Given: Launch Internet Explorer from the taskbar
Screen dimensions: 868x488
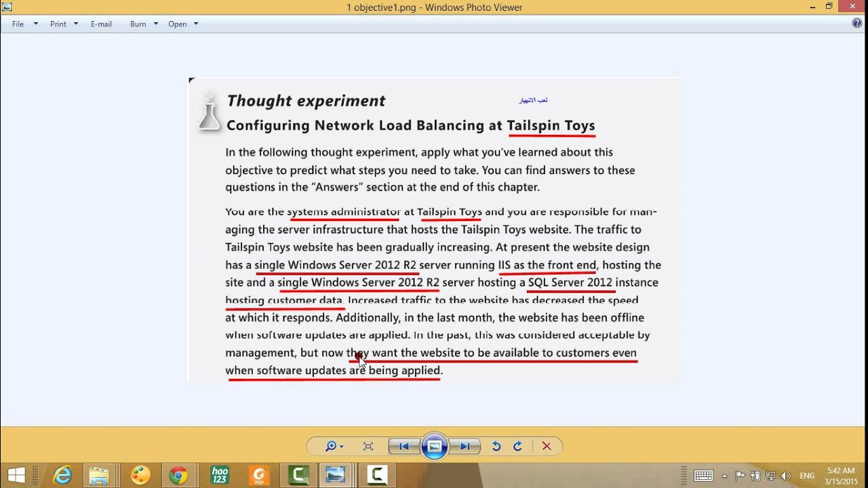Looking at the screenshot, I should pyautogui.click(x=62, y=475).
